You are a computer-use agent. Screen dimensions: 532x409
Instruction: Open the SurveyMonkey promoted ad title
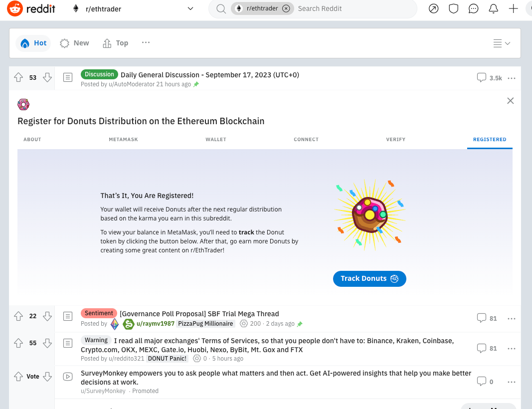click(276, 378)
